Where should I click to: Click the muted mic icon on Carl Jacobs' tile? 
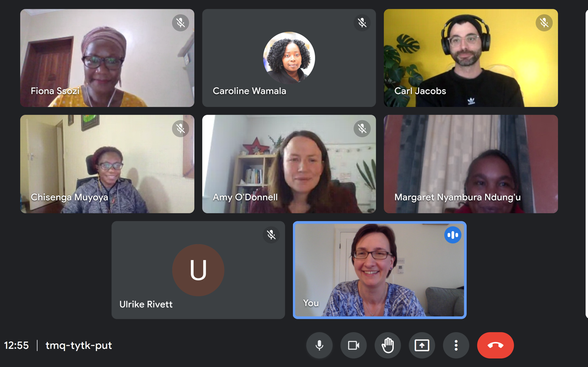[544, 23]
